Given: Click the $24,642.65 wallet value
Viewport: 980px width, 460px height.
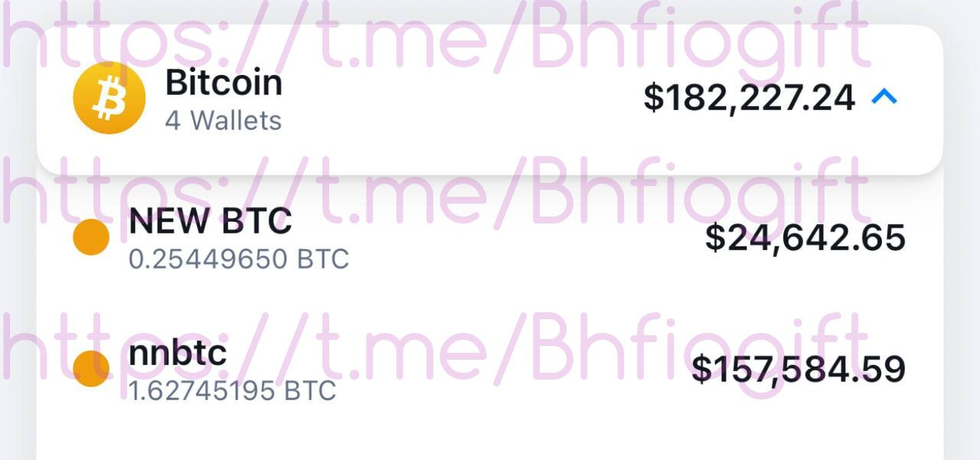Looking at the screenshot, I should 805,237.
